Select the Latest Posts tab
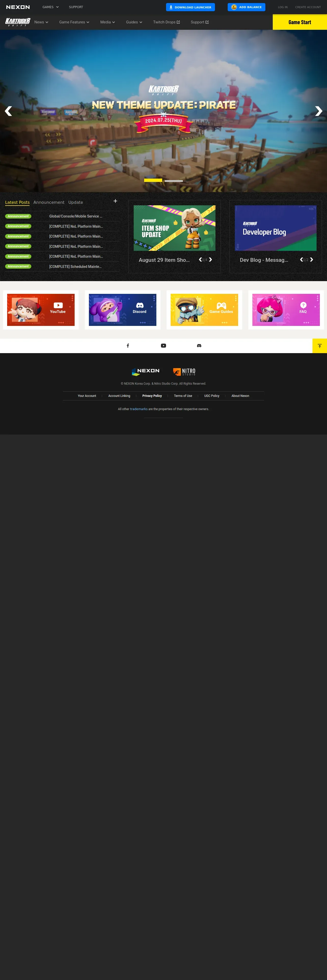 17,203
